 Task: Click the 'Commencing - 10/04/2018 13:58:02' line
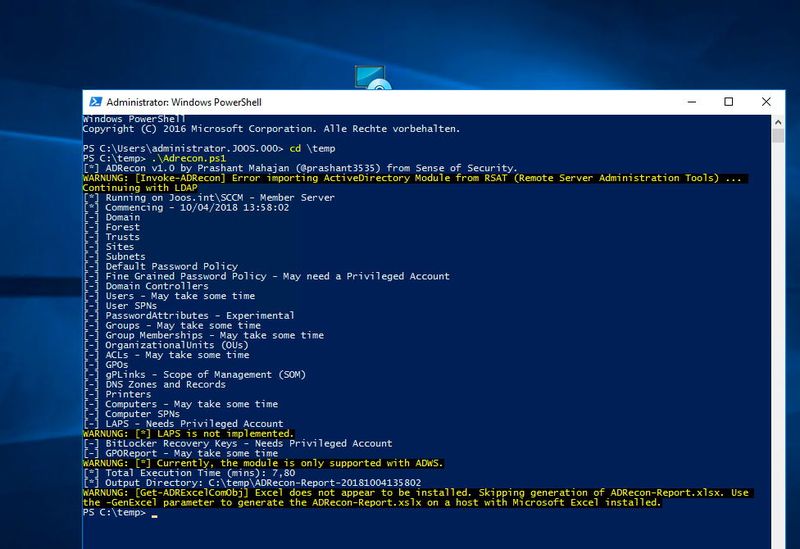click(186, 208)
